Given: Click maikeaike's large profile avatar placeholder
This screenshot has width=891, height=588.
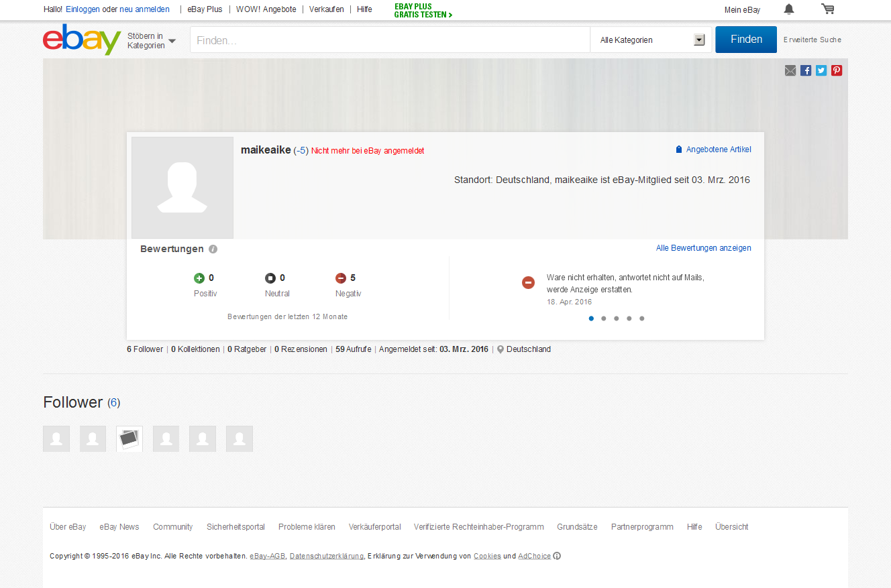Looking at the screenshot, I should [182, 188].
